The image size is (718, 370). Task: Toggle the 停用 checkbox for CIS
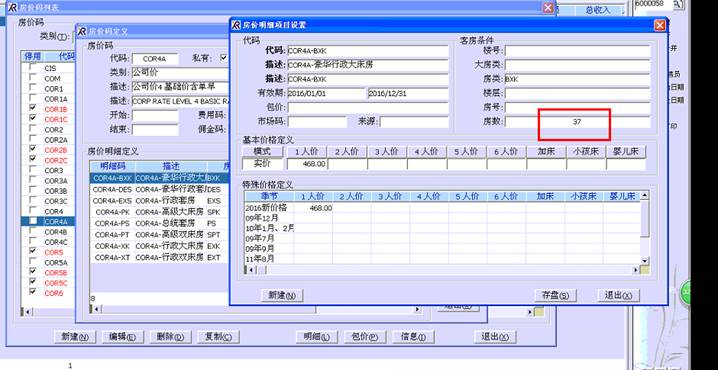tap(33, 68)
